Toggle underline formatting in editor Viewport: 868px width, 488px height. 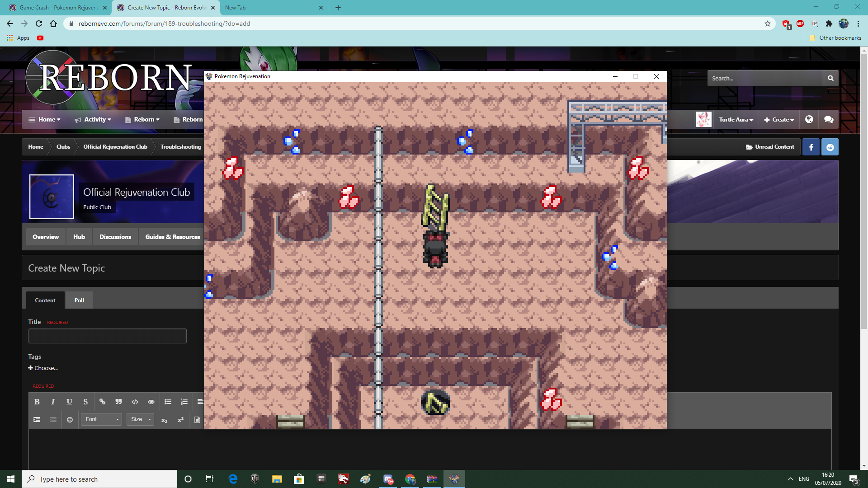pos(69,402)
